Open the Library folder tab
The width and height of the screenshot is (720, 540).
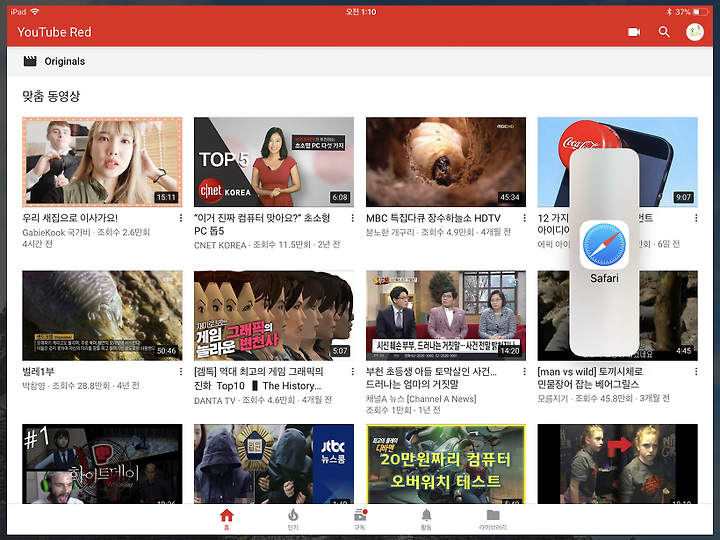point(493,519)
